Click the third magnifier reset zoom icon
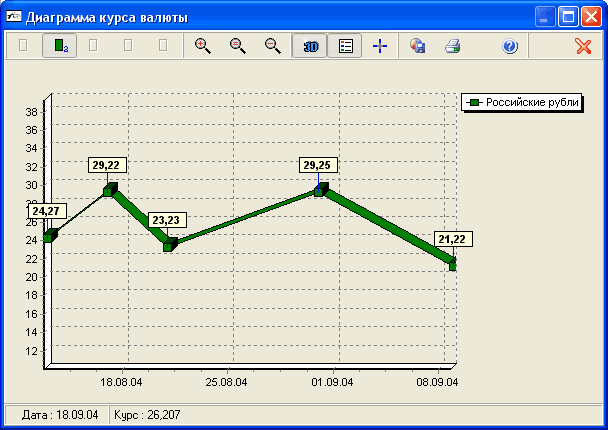This screenshot has width=608, height=430. pyautogui.click(x=272, y=46)
